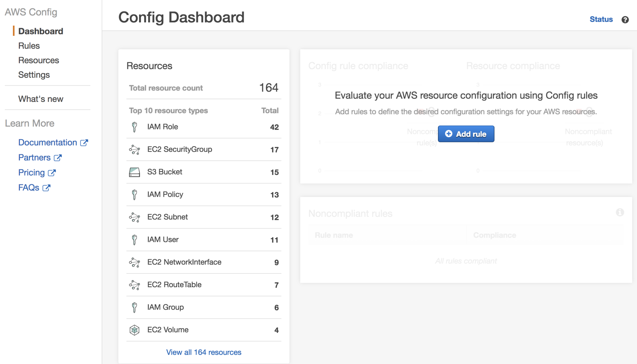
Task: Open Resources in the sidebar
Action: [x=39, y=60]
